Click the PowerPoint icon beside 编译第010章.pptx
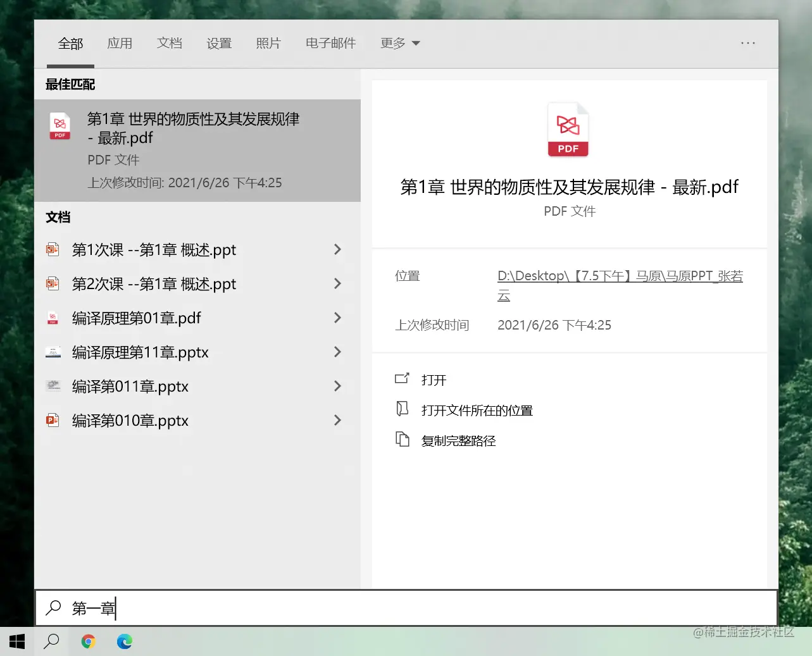Screen dimensions: 812x656 [x=54, y=420]
